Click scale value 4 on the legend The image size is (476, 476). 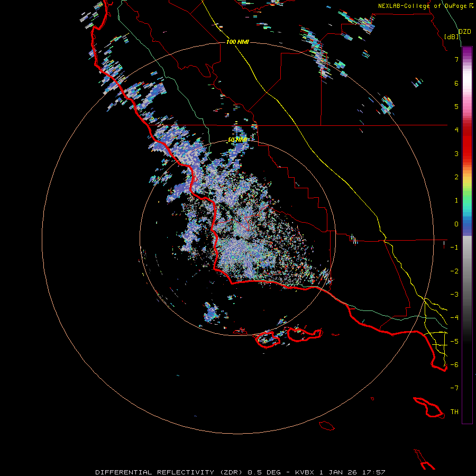tap(456, 130)
